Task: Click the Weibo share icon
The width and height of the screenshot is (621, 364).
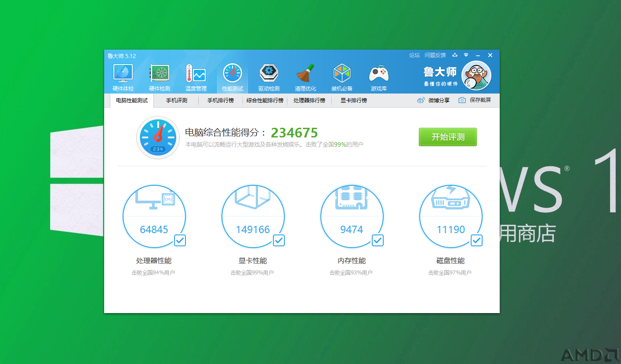Action: coord(421,100)
